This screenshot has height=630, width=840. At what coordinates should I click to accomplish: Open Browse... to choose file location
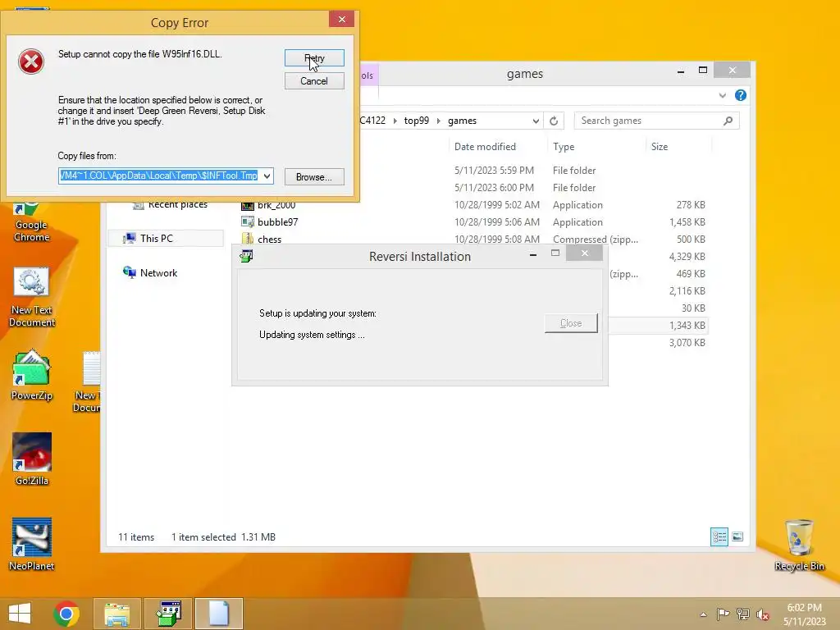coord(314,177)
